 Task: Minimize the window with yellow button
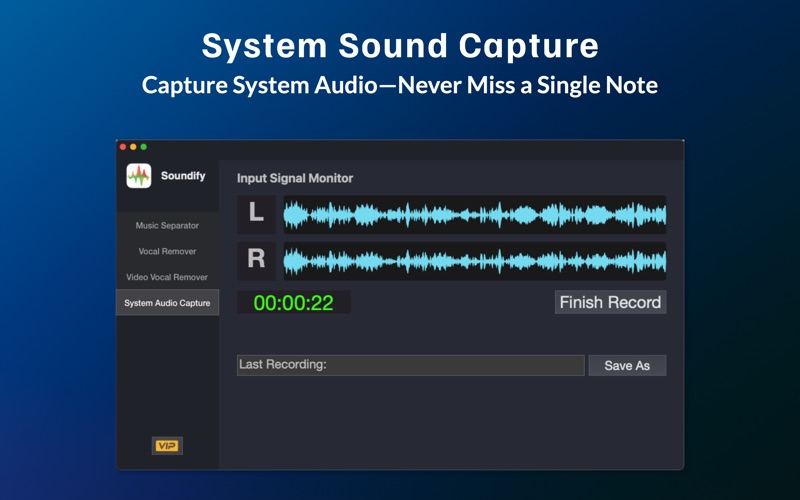pos(133,147)
